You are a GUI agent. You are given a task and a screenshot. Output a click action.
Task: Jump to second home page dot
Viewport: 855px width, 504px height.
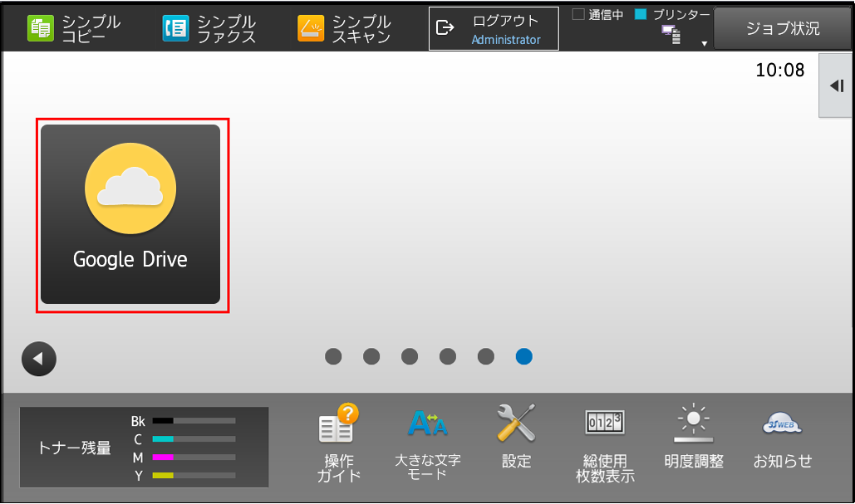[371, 356]
